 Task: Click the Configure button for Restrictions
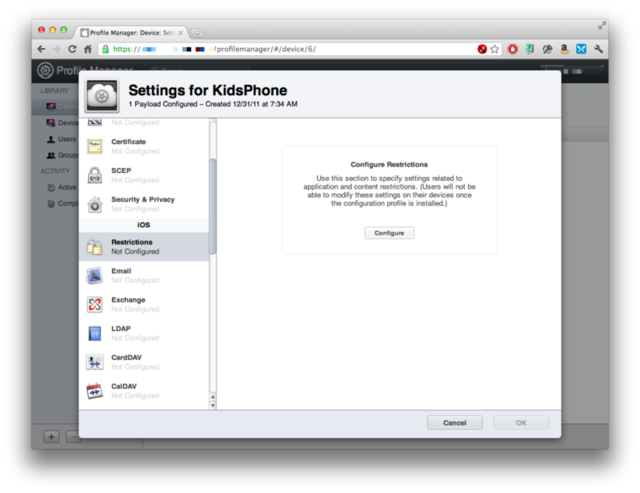click(389, 233)
